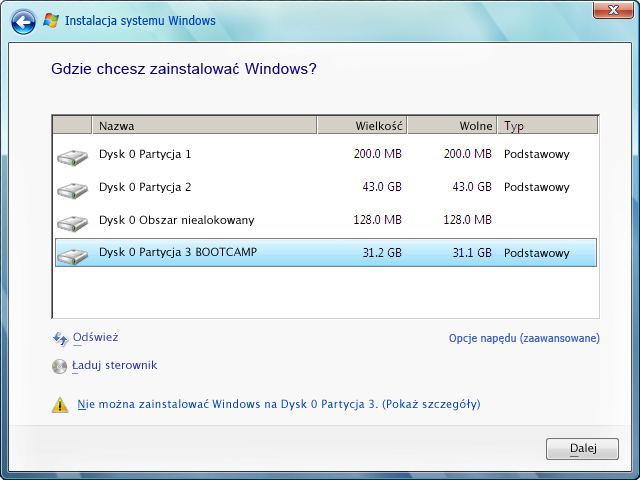This screenshot has height=480, width=640.
Task: Select Dysk 0 Partycja 3 BOOTCAMP row
Action: pos(326,253)
